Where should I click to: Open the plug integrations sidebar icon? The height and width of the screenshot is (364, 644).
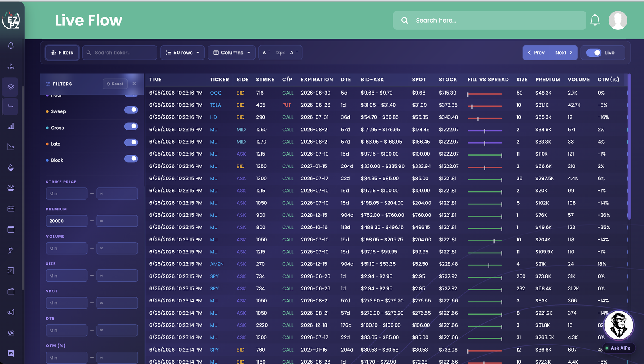(x=11, y=250)
